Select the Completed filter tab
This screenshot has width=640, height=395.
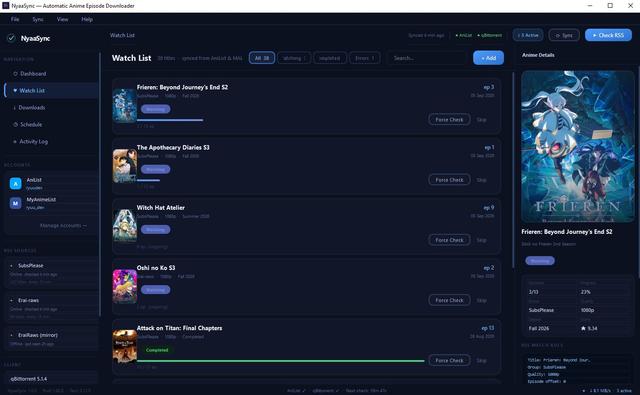[x=330, y=58]
